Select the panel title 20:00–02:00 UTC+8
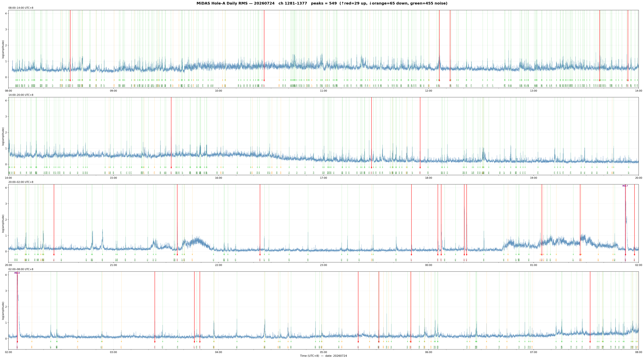This screenshot has width=644, height=359. click(x=21, y=182)
